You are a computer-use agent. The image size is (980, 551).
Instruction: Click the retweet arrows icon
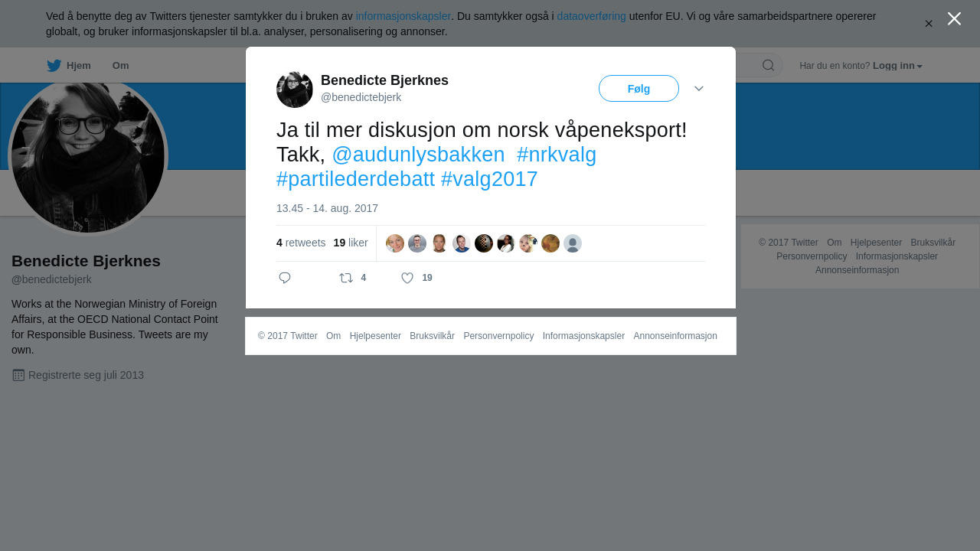pos(346,278)
